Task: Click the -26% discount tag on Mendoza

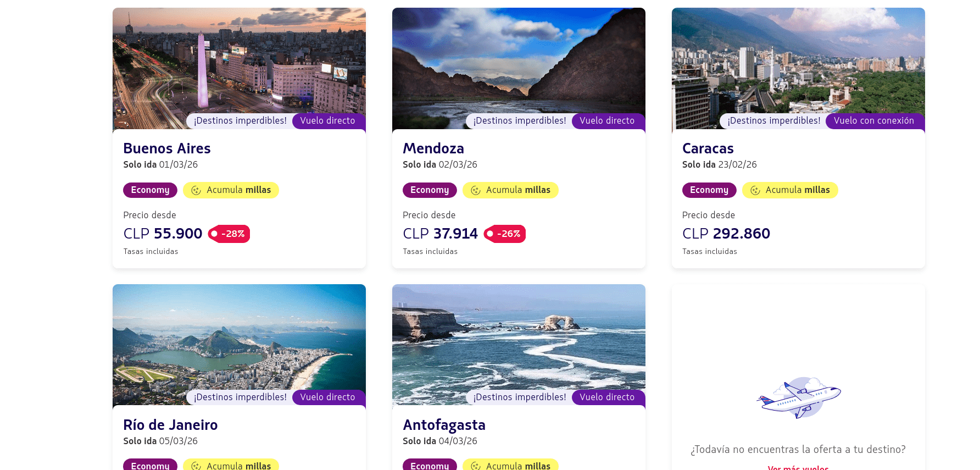Action: pos(505,234)
